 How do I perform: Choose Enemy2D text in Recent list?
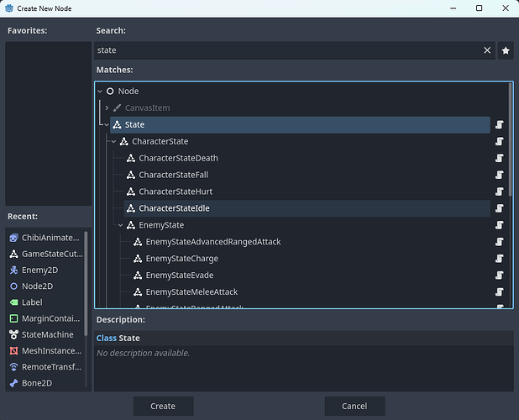pos(39,270)
